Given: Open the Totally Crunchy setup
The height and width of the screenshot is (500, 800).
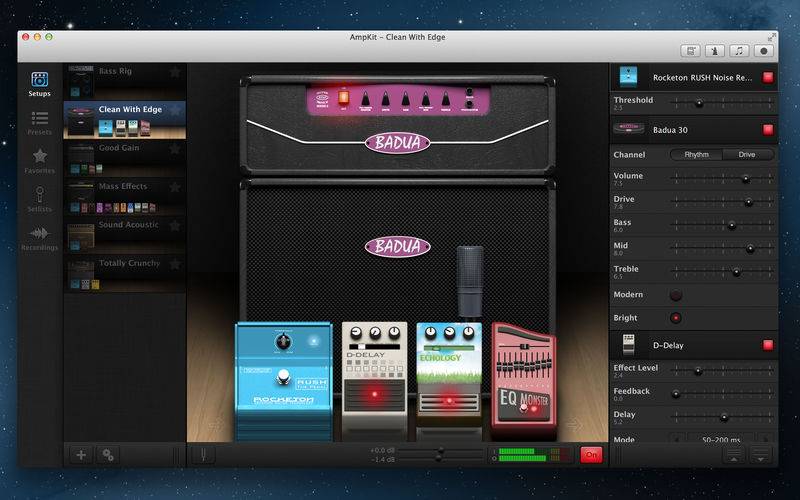Looking at the screenshot, I should 124,273.
